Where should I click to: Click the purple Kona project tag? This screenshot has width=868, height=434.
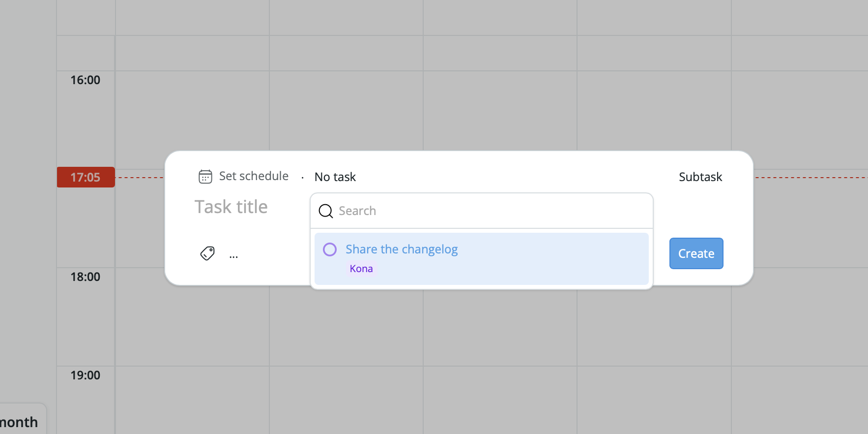pyautogui.click(x=361, y=269)
